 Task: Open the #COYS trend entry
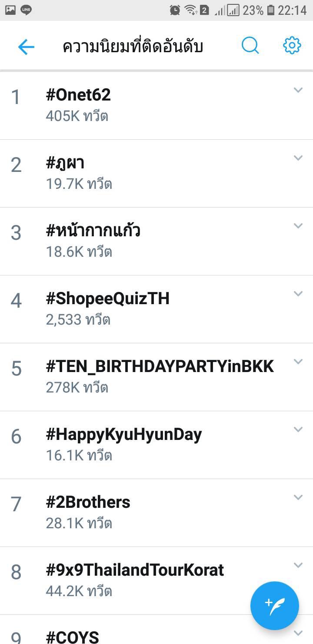[72, 637]
